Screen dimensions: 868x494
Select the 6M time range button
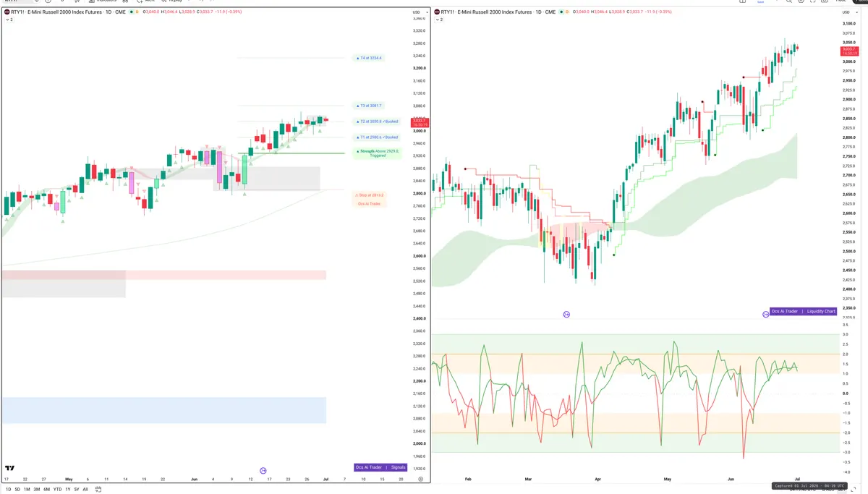[46, 489]
